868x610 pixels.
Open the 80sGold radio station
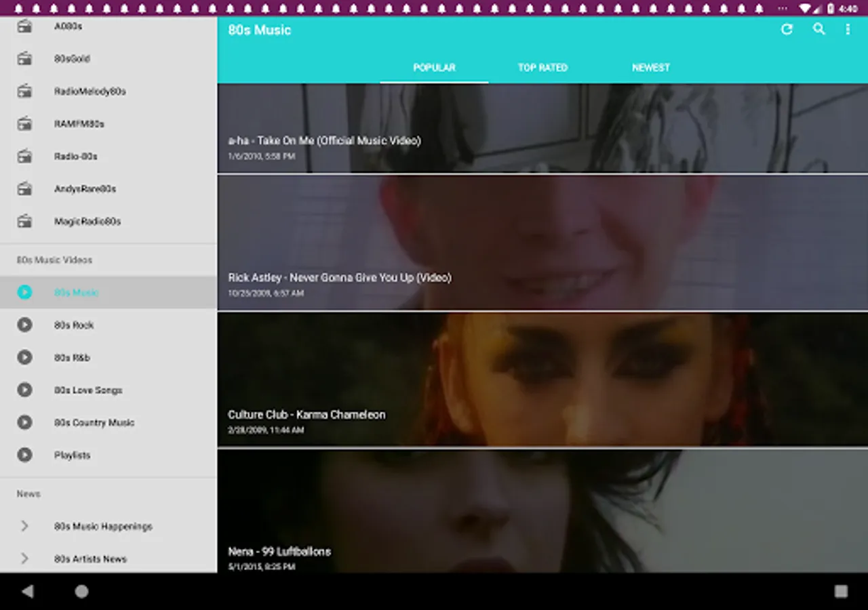pos(73,59)
